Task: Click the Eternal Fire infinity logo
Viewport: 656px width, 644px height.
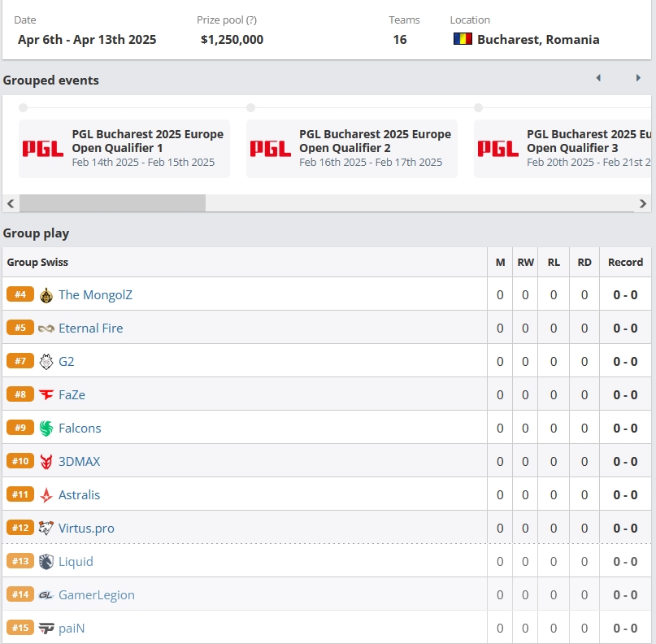Action: pos(46,329)
